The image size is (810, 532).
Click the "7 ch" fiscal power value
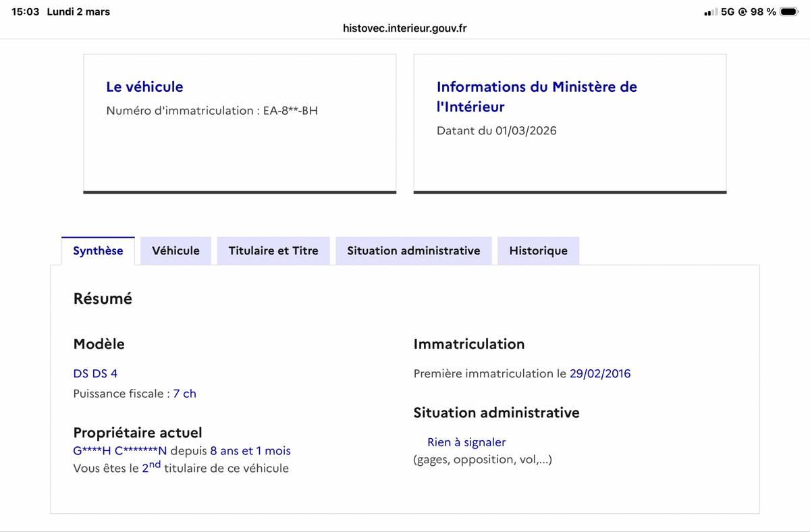pos(184,394)
